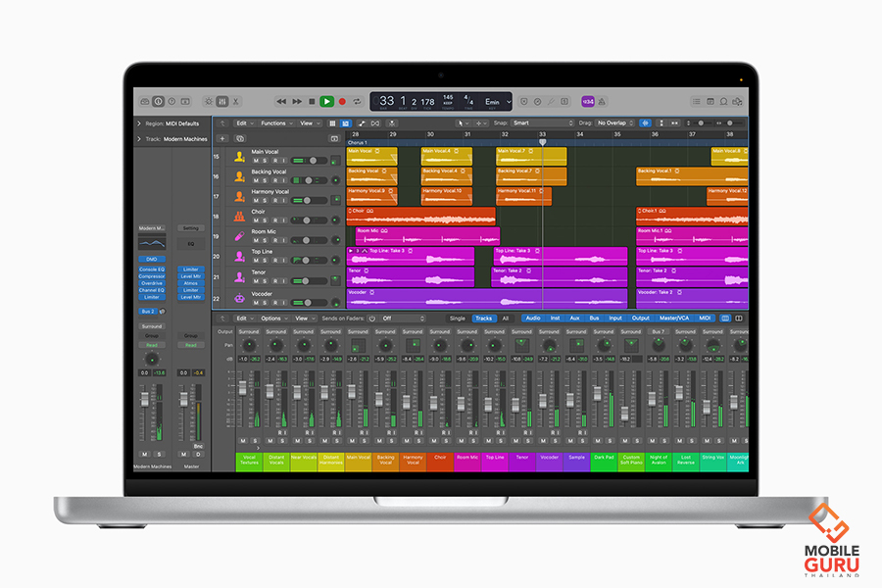Image resolution: width=882 pixels, height=588 pixels.
Task: Open the Mixer Options menu
Action: pyautogui.click(x=272, y=318)
